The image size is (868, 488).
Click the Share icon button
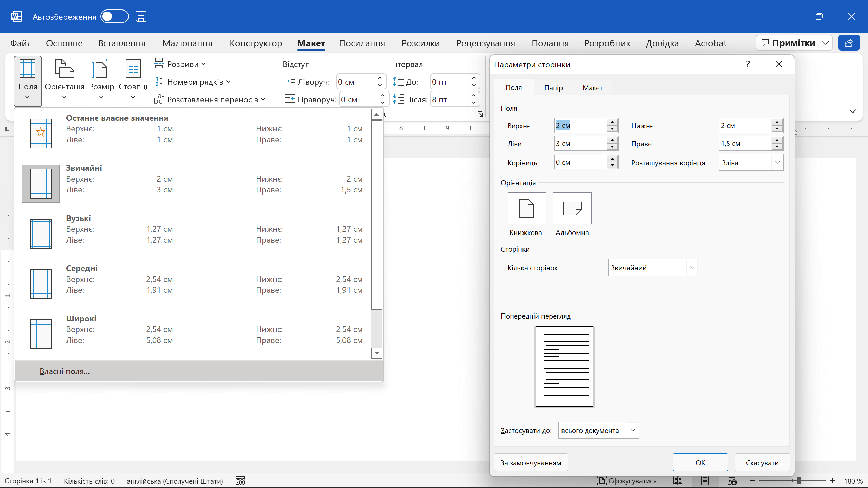[x=849, y=43]
